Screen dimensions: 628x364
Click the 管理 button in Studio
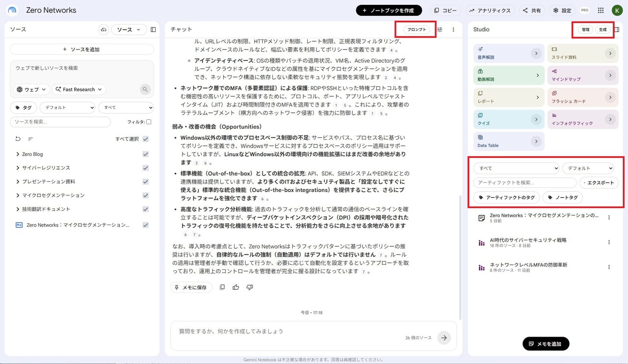585,30
